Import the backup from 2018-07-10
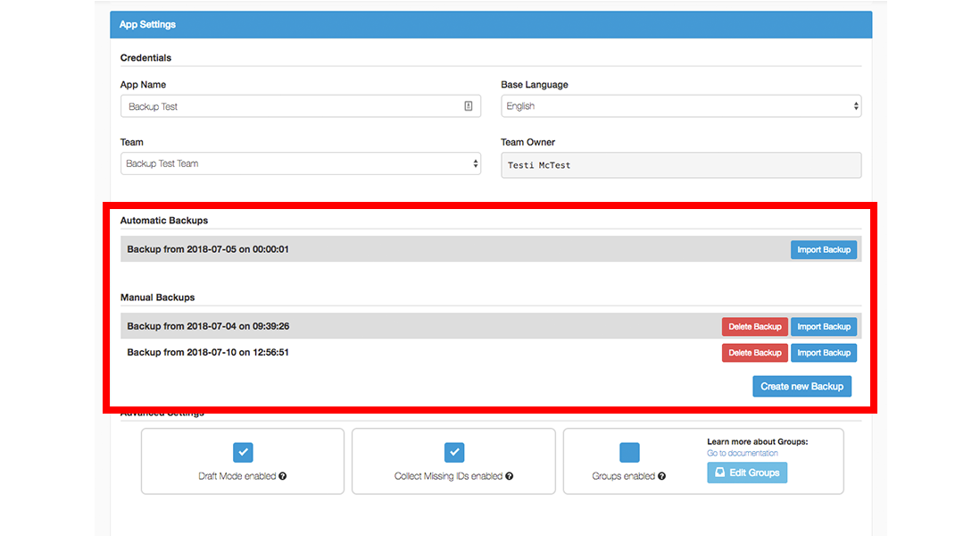 coord(823,353)
